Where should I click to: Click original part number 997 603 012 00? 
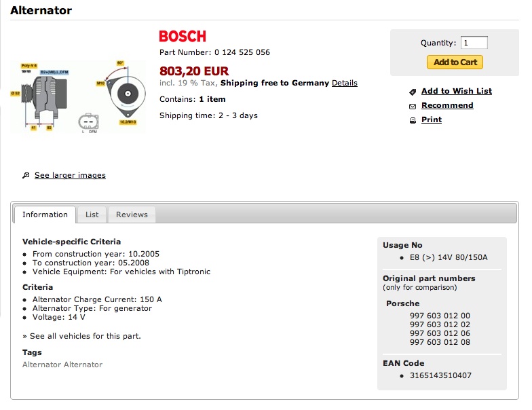click(440, 316)
